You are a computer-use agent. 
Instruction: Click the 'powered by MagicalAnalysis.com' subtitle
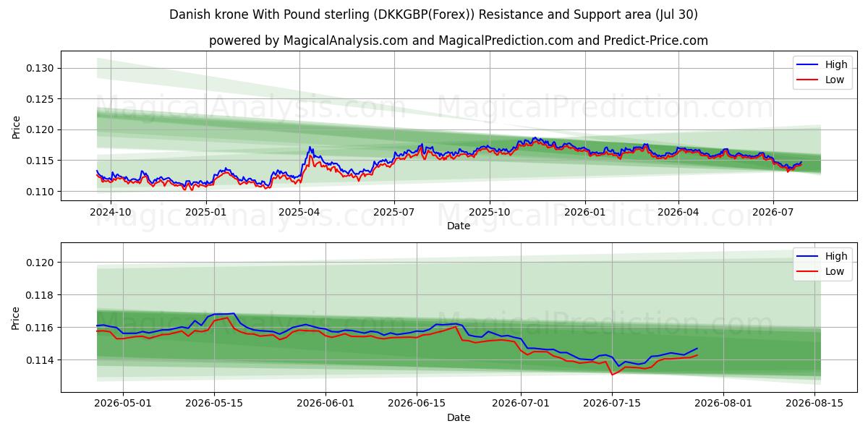click(459, 41)
